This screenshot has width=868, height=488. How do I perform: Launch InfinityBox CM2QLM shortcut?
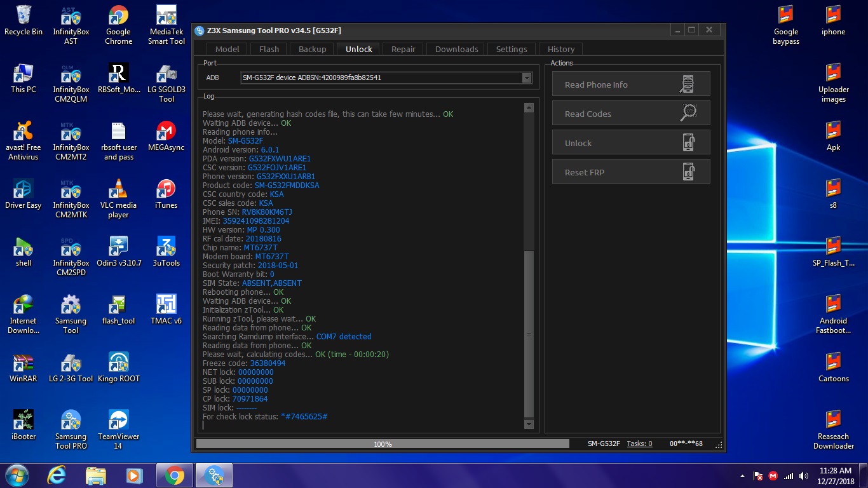click(x=71, y=83)
